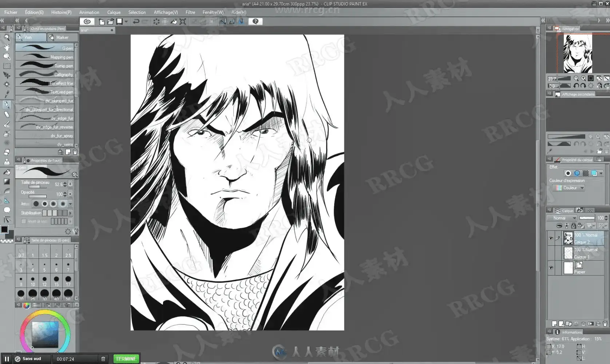Select the Calque 2 layer thumbnail

(x=568, y=238)
